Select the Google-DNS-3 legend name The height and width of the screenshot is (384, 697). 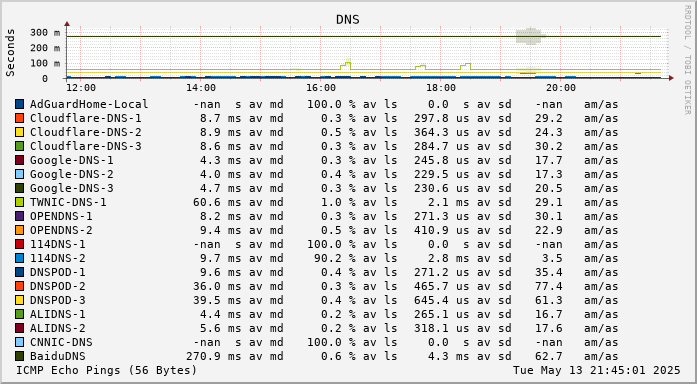[72, 188]
